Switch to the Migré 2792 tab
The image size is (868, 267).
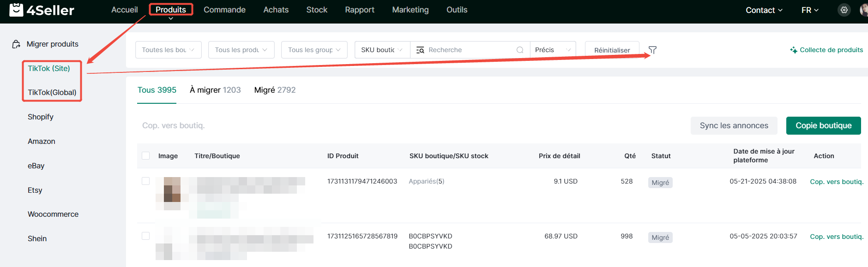click(x=275, y=90)
